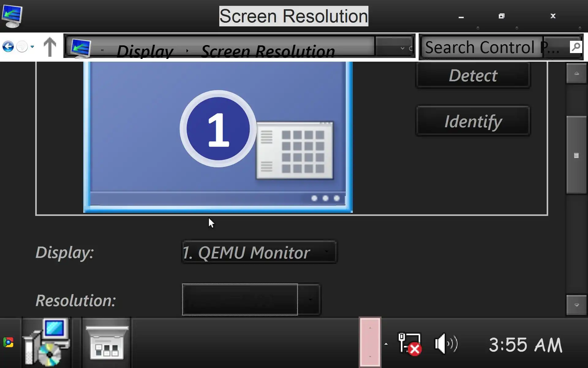The image size is (588, 368).
Task: Show hidden tray icons arrow
Action: pyautogui.click(x=386, y=344)
